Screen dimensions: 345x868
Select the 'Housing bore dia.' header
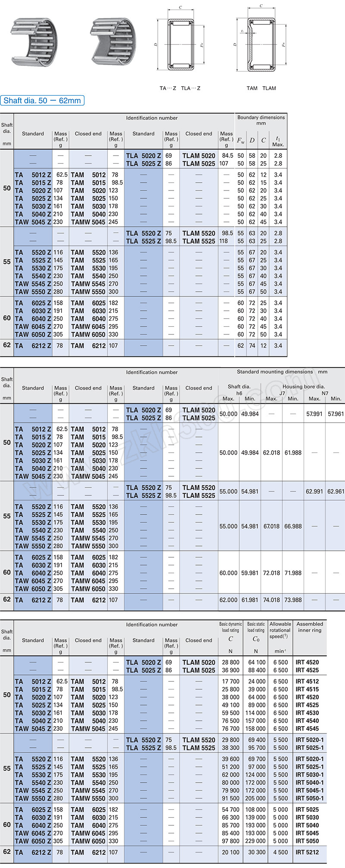304,387
